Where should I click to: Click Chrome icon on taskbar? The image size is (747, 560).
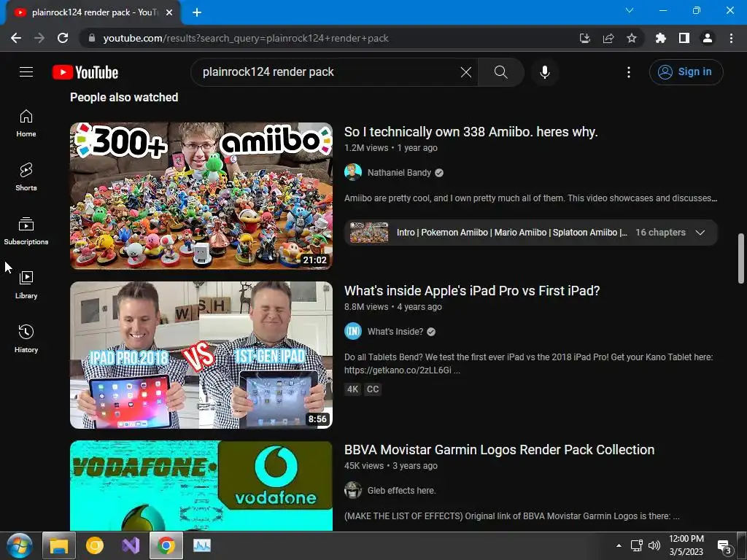(166, 545)
